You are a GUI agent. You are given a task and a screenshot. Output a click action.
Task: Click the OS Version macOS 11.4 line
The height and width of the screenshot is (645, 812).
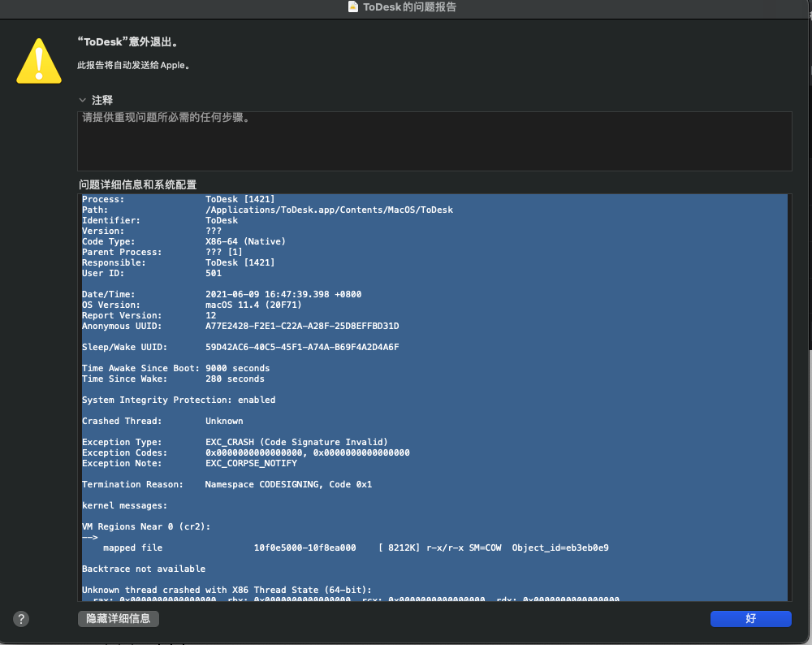(x=192, y=305)
